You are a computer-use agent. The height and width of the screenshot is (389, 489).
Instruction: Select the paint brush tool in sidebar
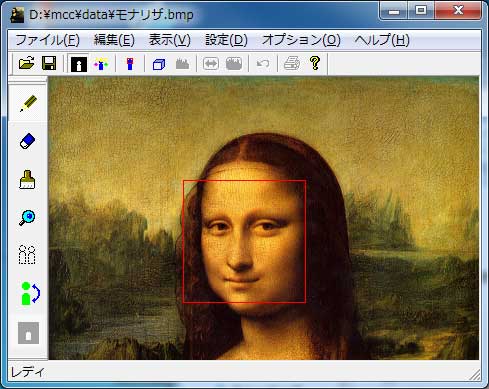(x=27, y=180)
